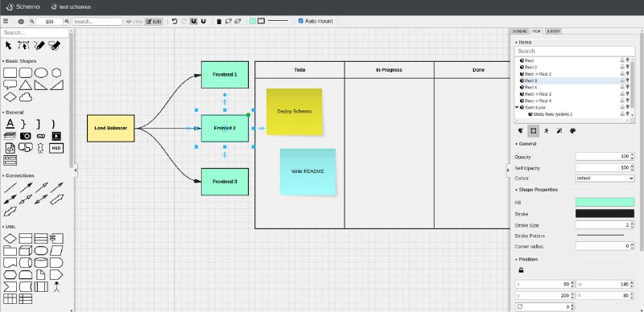Open the palette styles tab icon
The height and width of the screenshot is (312, 644).
coord(572,131)
